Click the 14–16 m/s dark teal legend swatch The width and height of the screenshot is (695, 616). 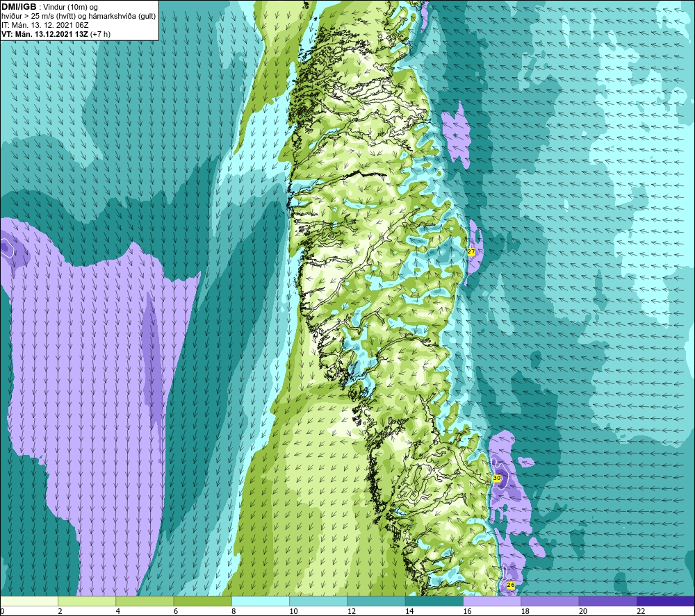point(434,601)
